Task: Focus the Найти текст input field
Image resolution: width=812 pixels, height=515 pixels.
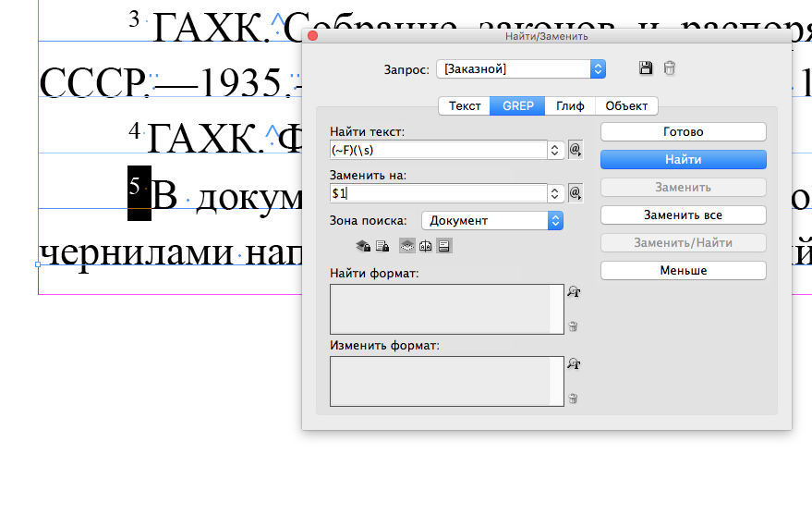Action: (438, 151)
